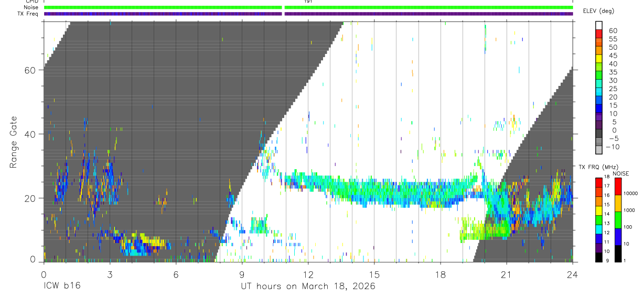Click the x-axis tick label '12'
This screenshot has width=644, height=297.
click(308, 274)
